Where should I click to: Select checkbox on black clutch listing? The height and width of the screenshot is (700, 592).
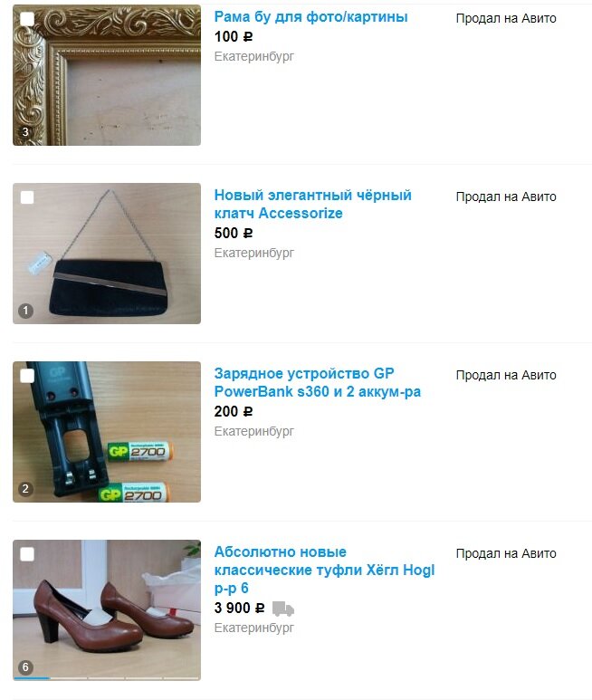click(x=27, y=197)
